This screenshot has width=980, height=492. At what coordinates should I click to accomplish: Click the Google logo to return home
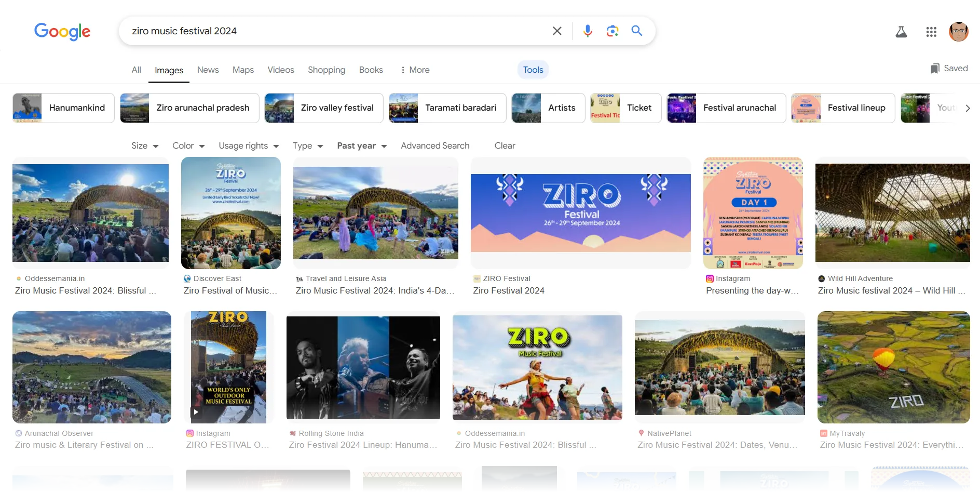click(x=62, y=32)
